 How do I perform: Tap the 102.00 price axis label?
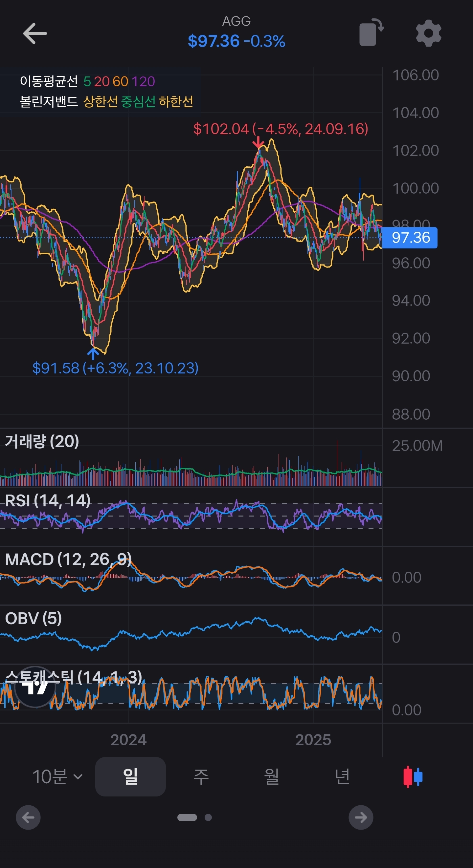pos(416,150)
